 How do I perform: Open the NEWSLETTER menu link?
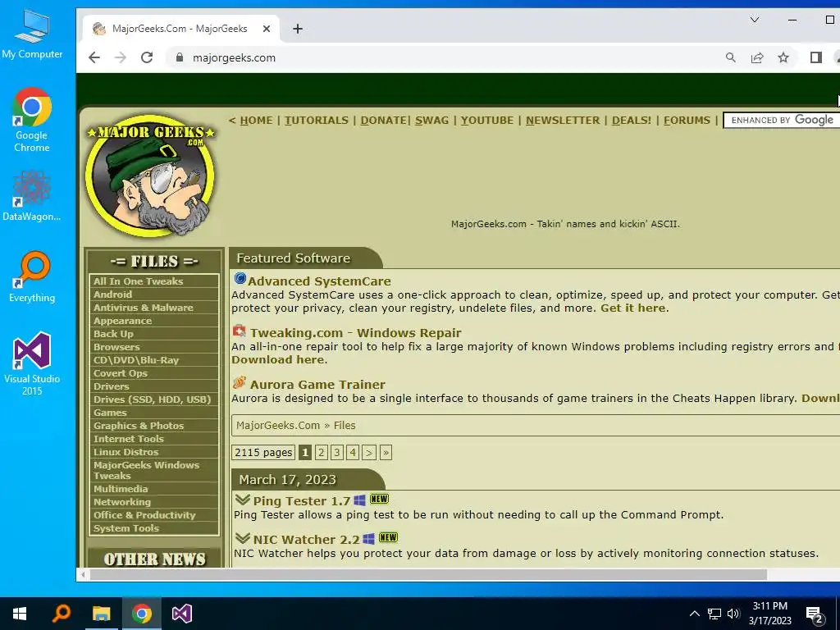pyautogui.click(x=563, y=120)
